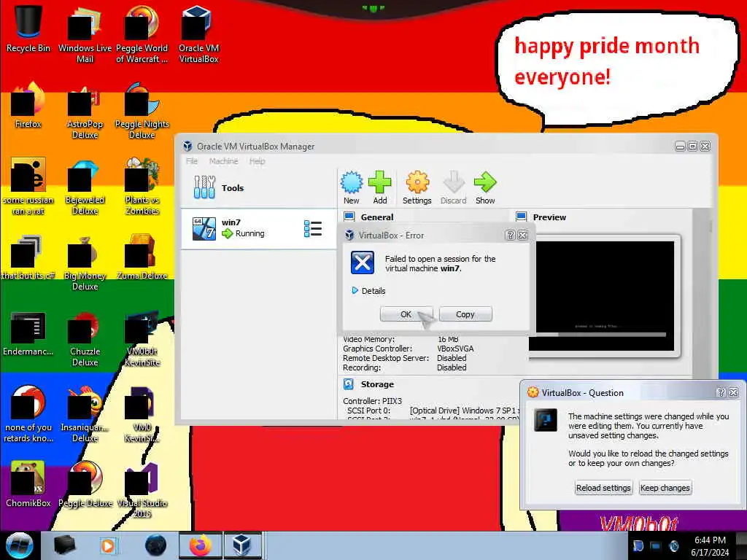This screenshot has height=560, width=747.
Task: Open Bejeweled Deluxe desktop icon
Action: (x=85, y=187)
